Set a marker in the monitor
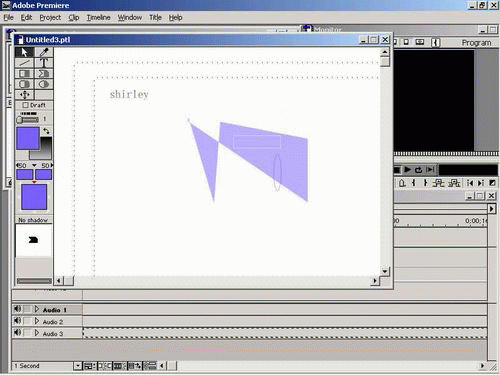 pos(402,183)
